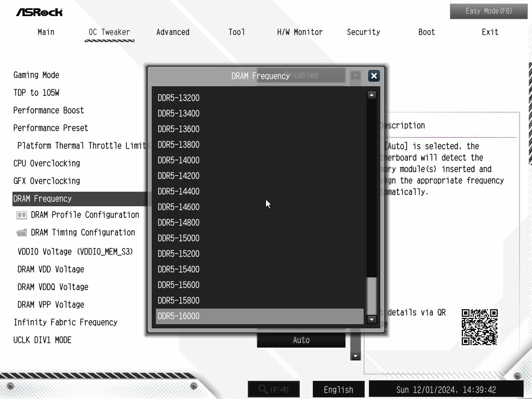Open the H/W Monitor tab
The image size is (532, 399).
(x=300, y=32)
